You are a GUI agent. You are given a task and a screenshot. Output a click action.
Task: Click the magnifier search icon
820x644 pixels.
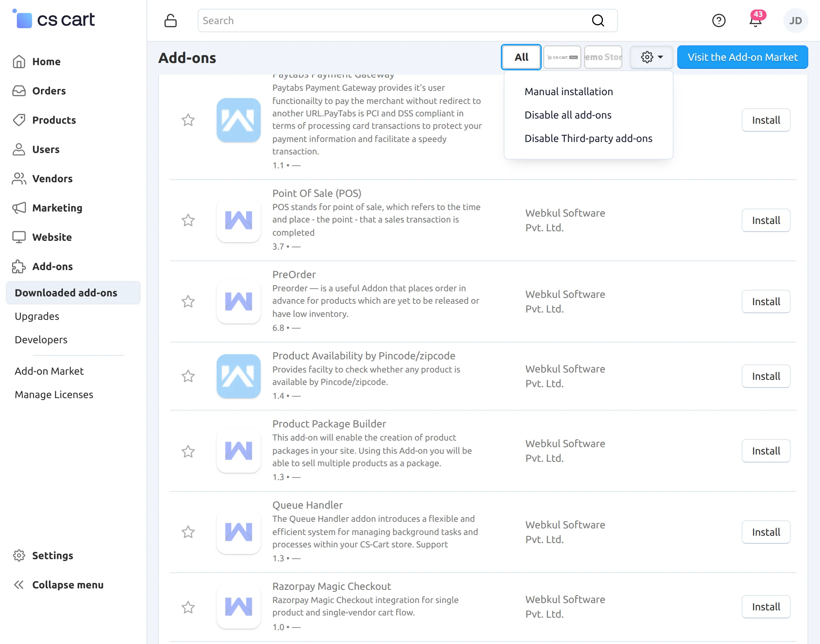tap(598, 20)
